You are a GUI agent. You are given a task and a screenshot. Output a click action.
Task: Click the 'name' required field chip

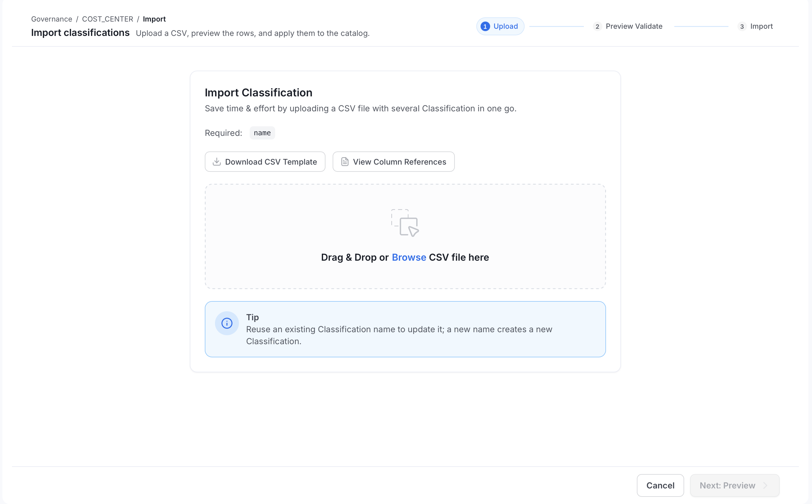262,133
